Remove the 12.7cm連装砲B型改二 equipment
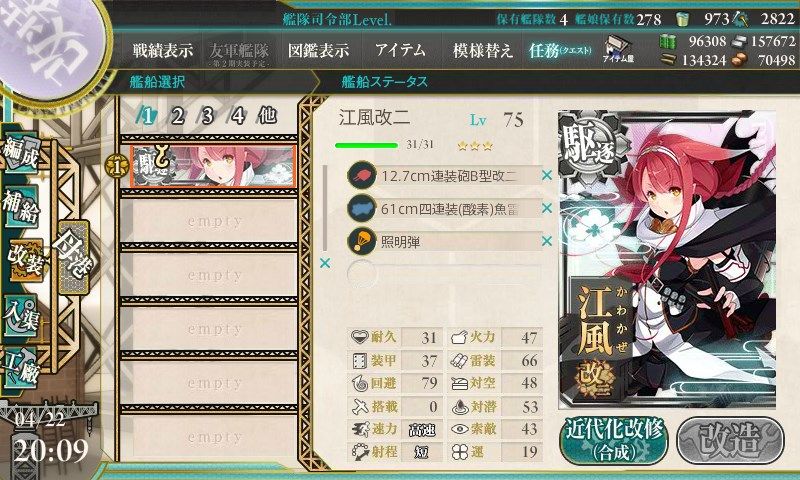800x480 pixels. [547, 175]
